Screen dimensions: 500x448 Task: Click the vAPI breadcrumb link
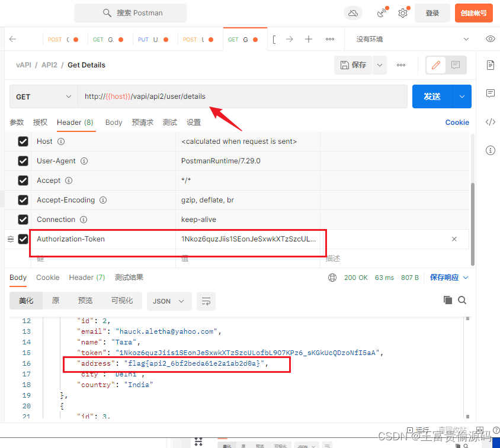click(24, 65)
